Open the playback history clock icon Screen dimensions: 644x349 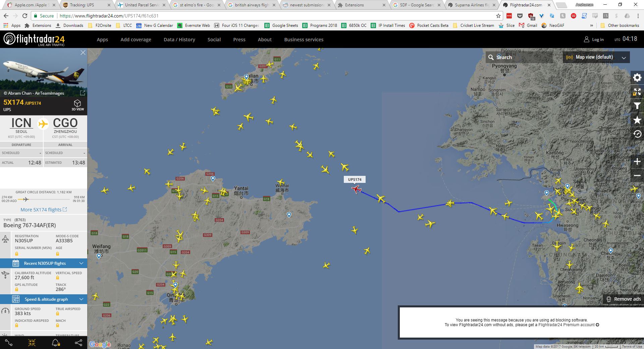coord(637,134)
